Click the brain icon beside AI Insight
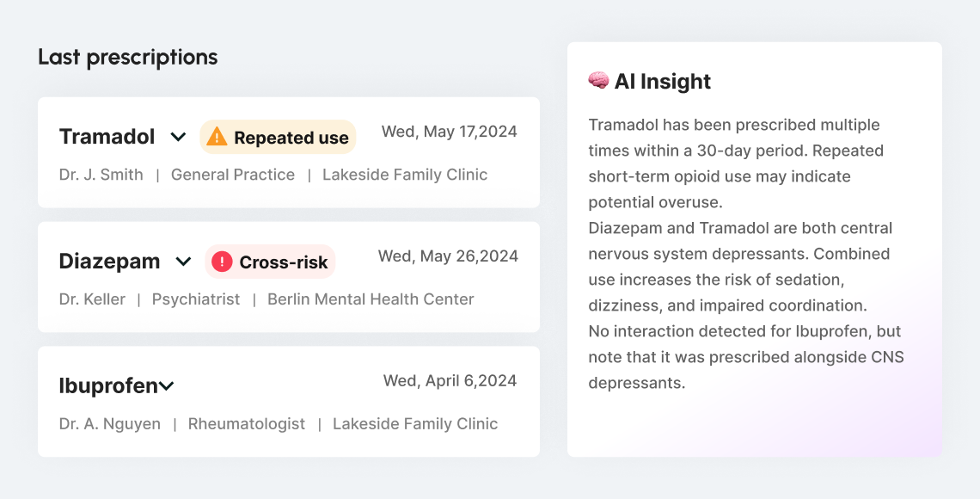Viewport: 980px width, 499px height. click(x=597, y=80)
